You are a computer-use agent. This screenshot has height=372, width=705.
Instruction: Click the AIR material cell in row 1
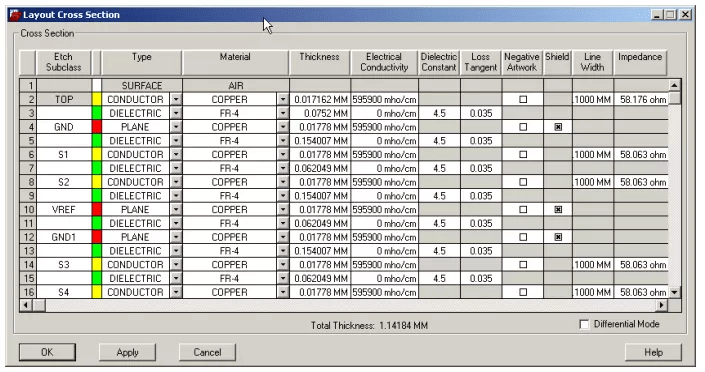236,85
